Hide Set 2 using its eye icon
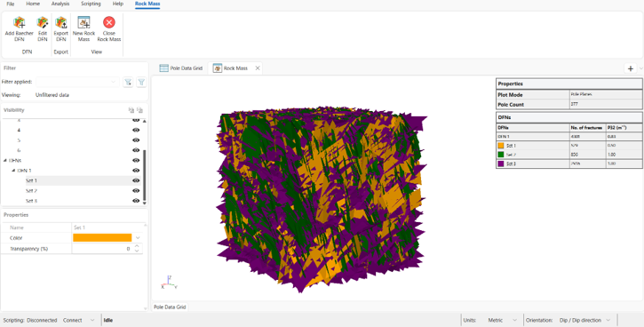Screen dimensions: 644x327 coord(136,191)
